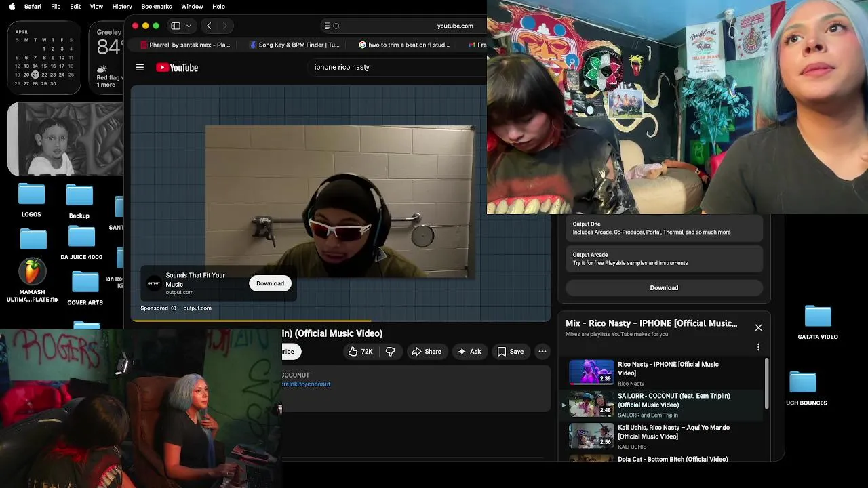
Task: Toggle the Safari sidebar
Action: 176,26
